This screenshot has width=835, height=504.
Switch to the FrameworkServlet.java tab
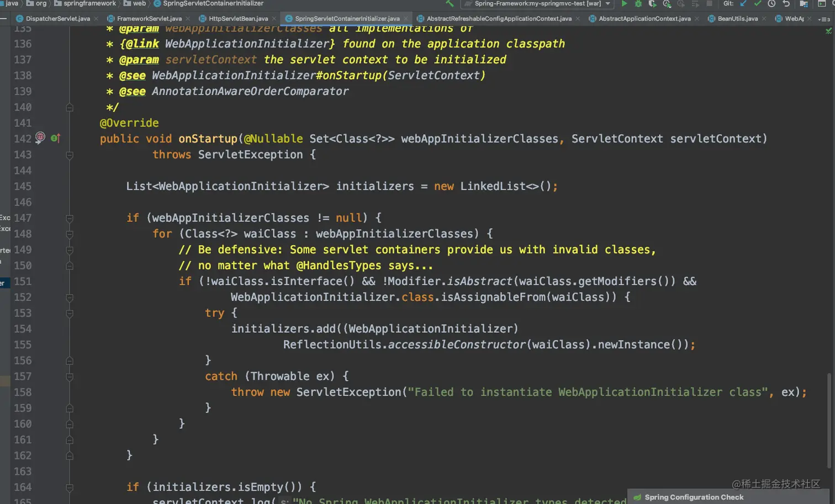(x=149, y=19)
